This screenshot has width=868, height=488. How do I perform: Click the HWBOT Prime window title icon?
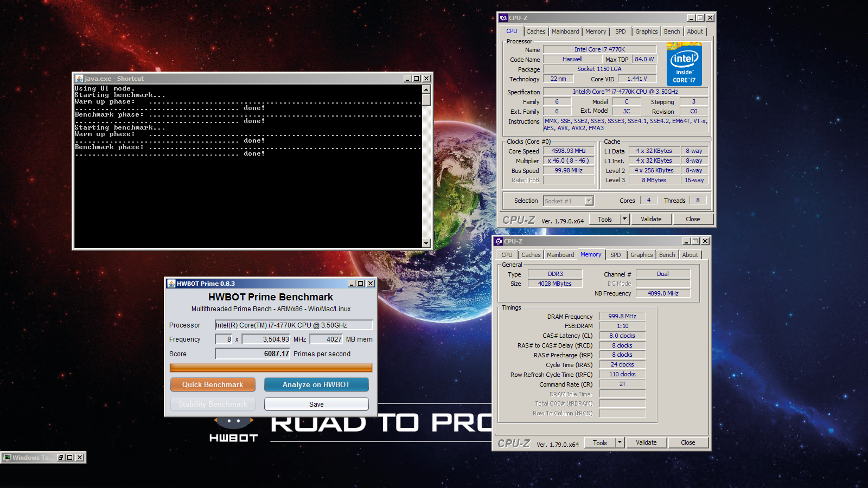click(171, 284)
